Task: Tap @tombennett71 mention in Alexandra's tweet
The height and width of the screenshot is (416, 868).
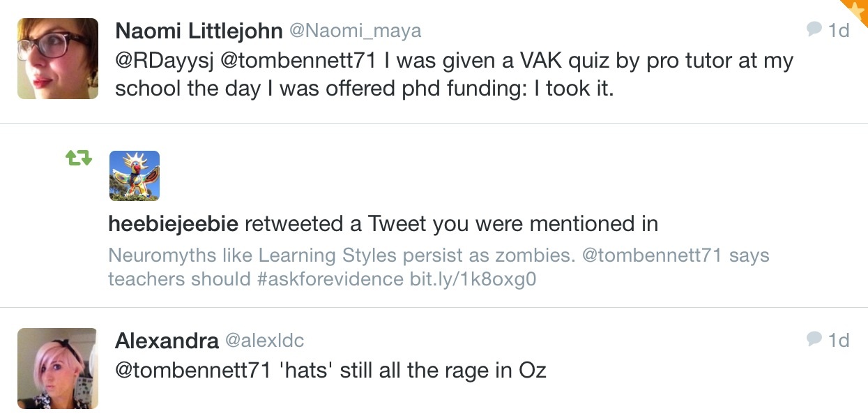Action: pos(192,370)
